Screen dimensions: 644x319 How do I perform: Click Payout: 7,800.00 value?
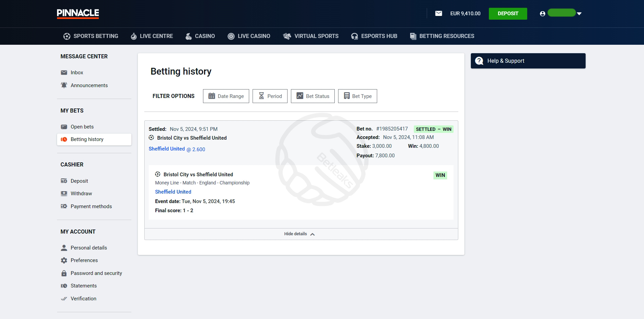coord(375,156)
